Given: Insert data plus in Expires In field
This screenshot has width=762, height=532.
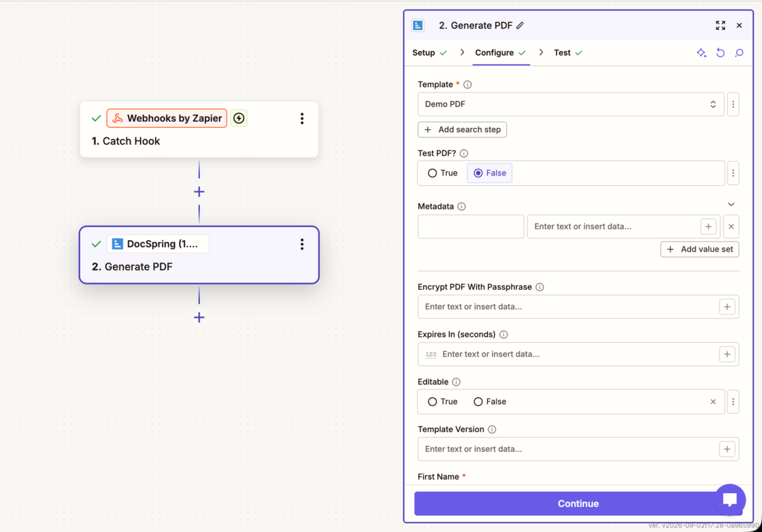Looking at the screenshot, I should (727, 354).
